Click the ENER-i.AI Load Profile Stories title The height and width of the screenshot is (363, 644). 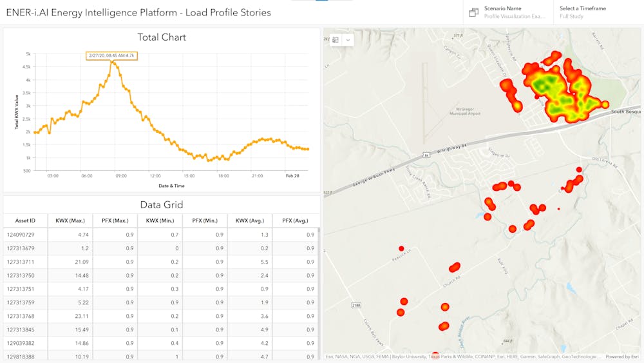(x=138, y=12)
